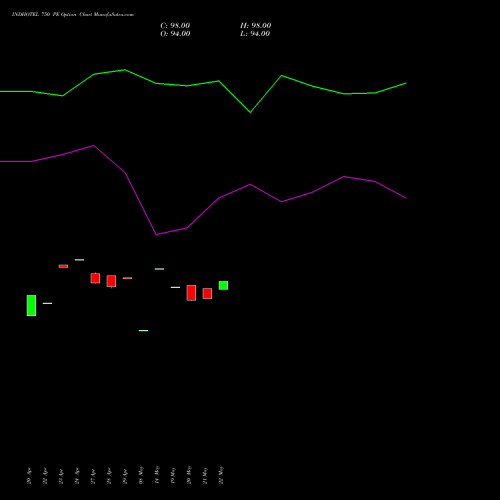Select the close value C: 98.00
This screenshot has width=500, height=500.
point(175,26)
